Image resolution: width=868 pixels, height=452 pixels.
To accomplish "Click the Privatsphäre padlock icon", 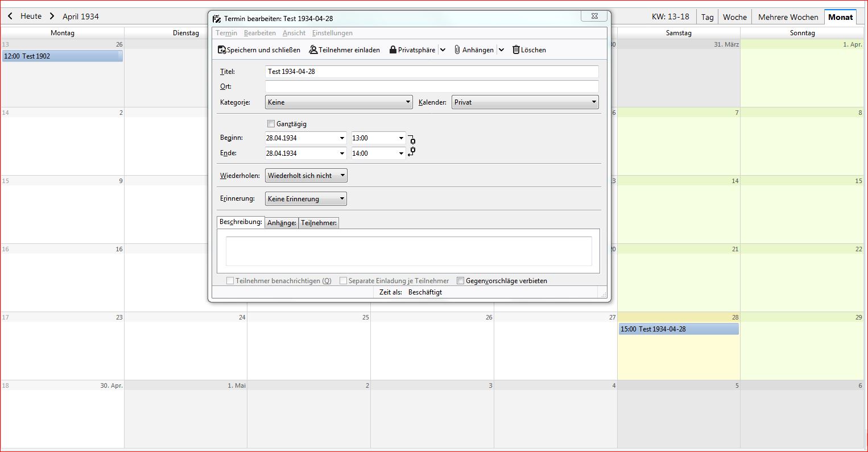I will (392, 50).
